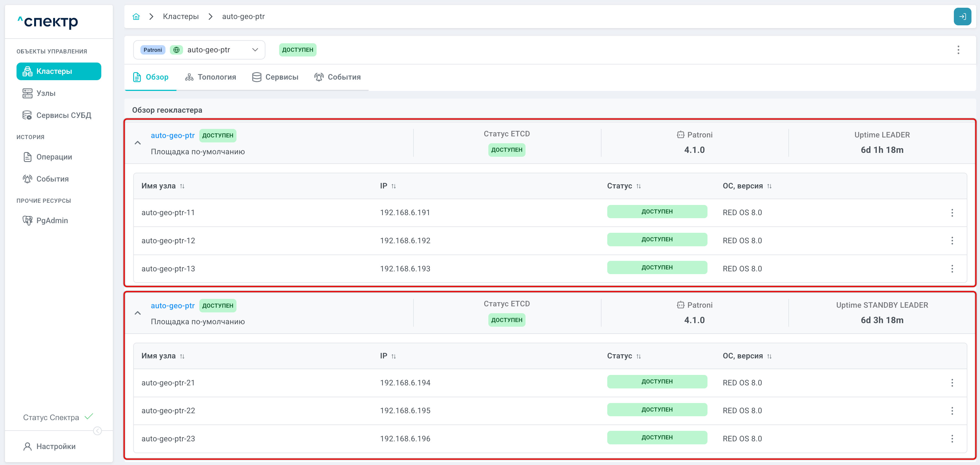The image size is (980, 465).
Task: Open the auto-geo-ptr cluster selector dropdown
Action: coord(199,50)
